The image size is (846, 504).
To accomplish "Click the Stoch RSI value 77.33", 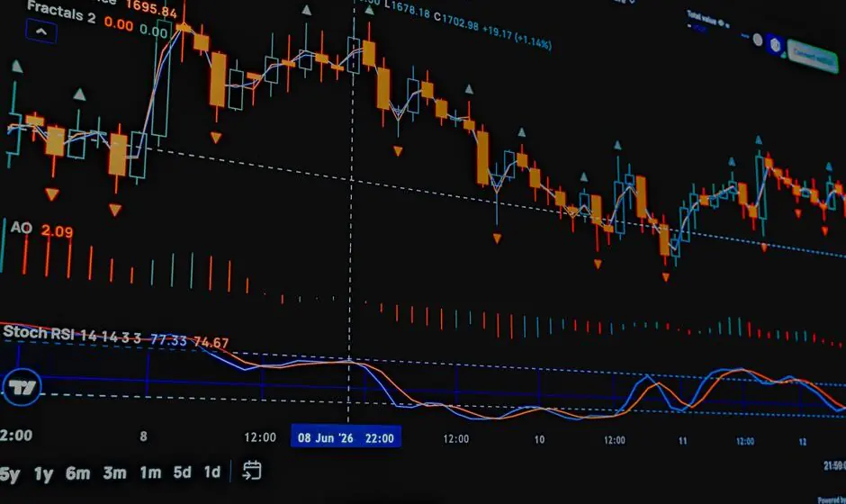I will pos(168,340).
